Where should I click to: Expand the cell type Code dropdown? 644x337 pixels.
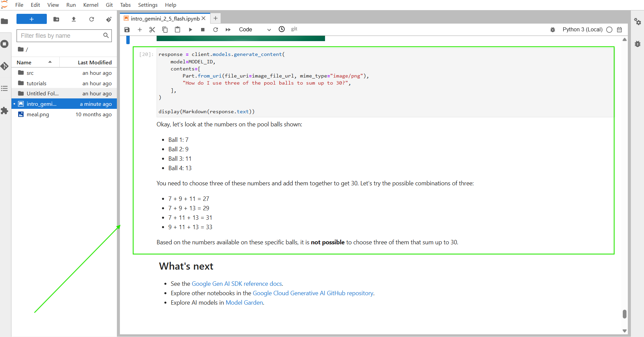pyautogui.click(x=255, y=30)
